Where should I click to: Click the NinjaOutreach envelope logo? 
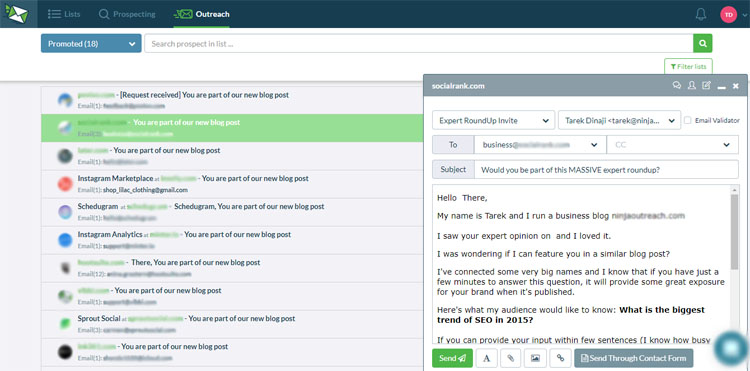tap(16, 14)
